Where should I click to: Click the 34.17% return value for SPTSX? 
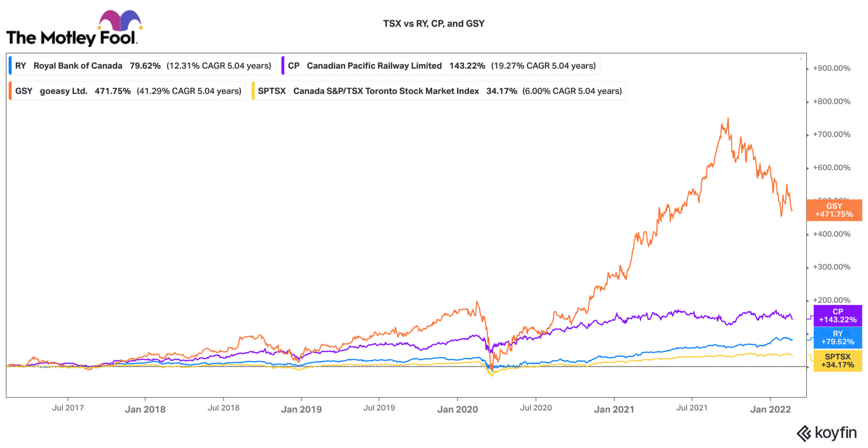(502, 91)
